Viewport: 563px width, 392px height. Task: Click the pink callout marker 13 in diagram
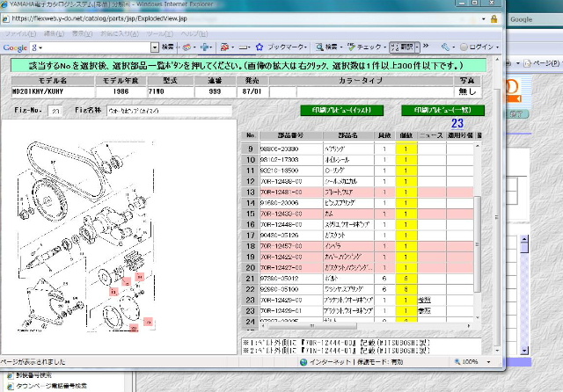113,292
